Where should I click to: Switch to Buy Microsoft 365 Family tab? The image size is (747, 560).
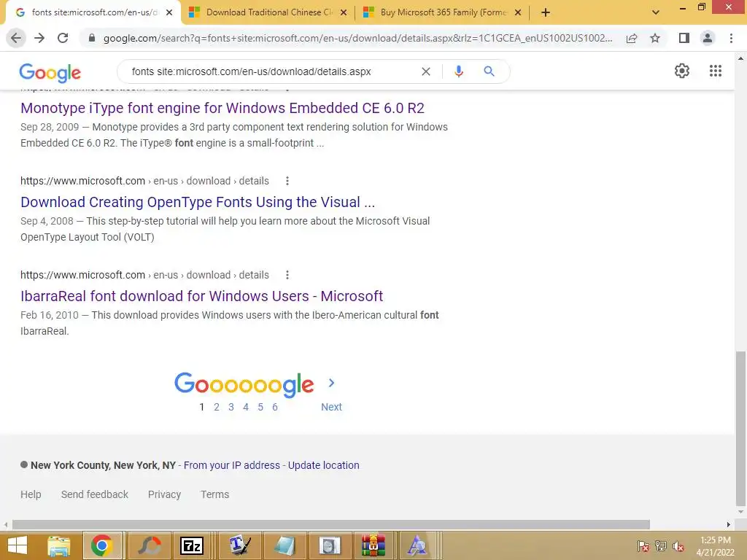tap(444, 12)
